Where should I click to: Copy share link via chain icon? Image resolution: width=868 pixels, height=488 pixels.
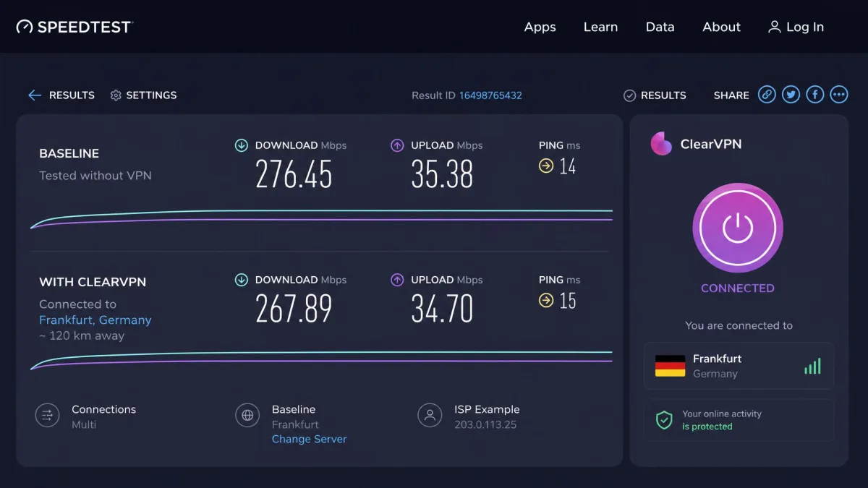click(767, 95)
